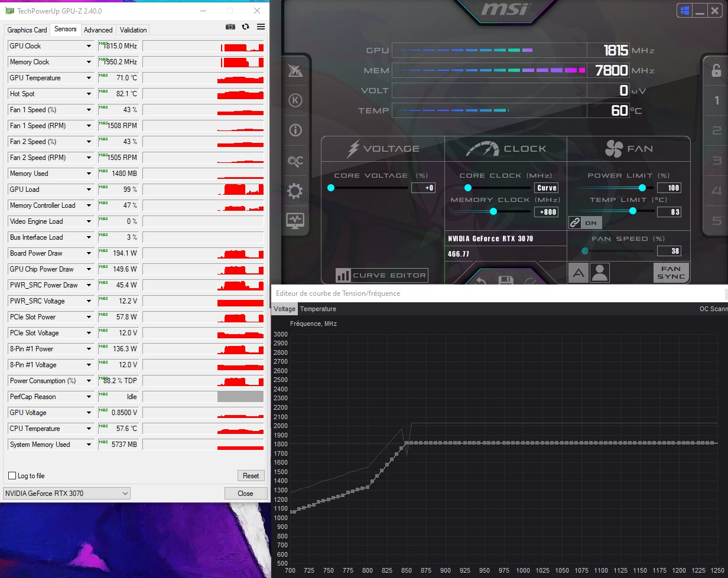Viewport: 728px width, 578px height.
Task: Open the Advanced tab in GPU-Z
Action: coord(98,30)
